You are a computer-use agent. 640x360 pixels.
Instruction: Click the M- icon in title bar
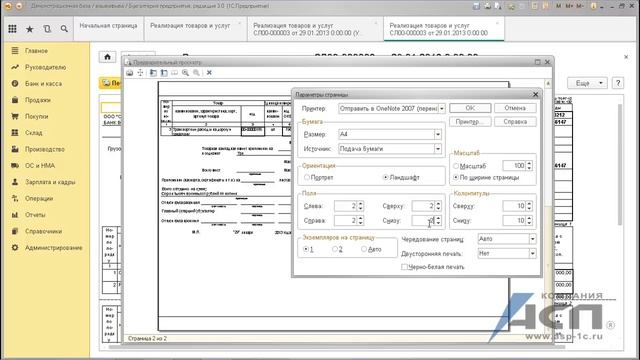(580, 6)
